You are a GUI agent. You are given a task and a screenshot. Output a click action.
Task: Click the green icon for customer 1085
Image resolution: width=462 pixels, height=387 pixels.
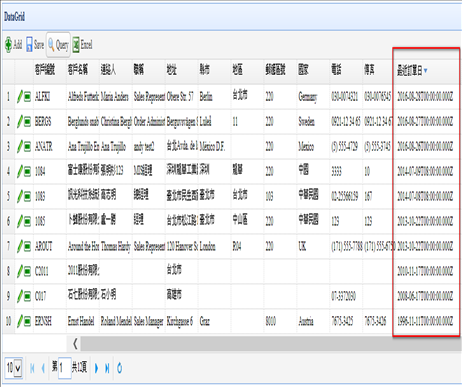pyautogui.click(x=27, y=221)
